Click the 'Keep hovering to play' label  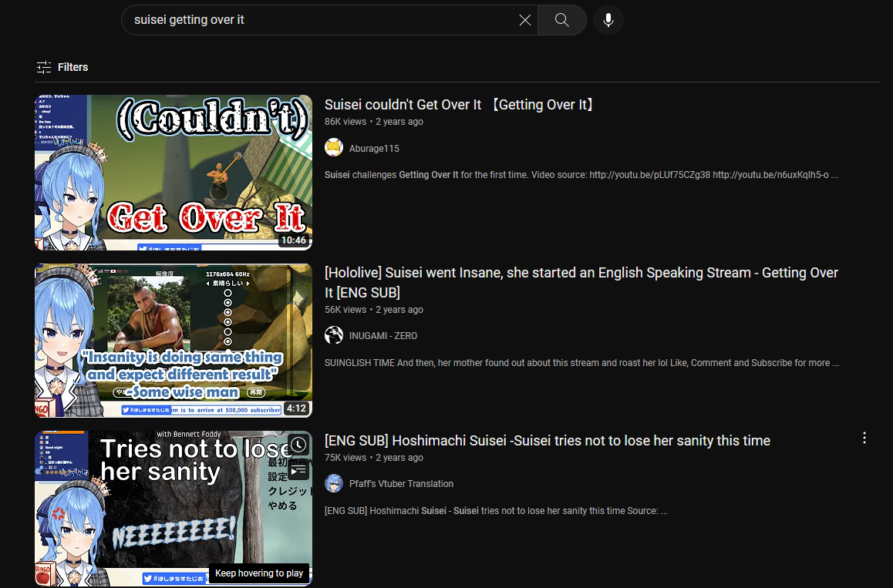tap(259, 573)
